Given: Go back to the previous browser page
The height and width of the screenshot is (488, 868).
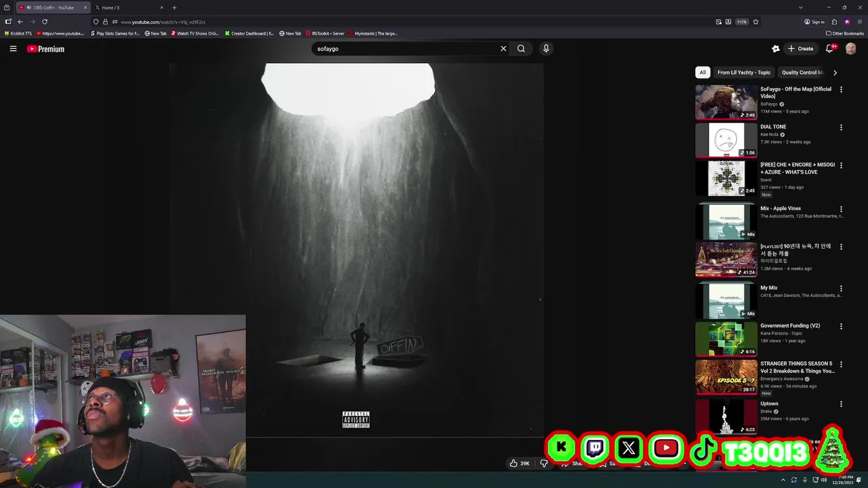Looking at the screenshot, I should click(20, 22).
